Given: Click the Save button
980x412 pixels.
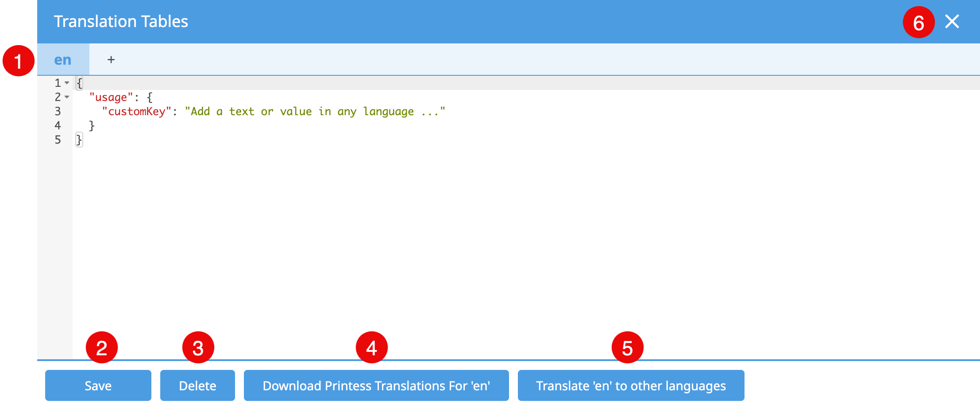Looking at the screenshot, I should point(98,385).
